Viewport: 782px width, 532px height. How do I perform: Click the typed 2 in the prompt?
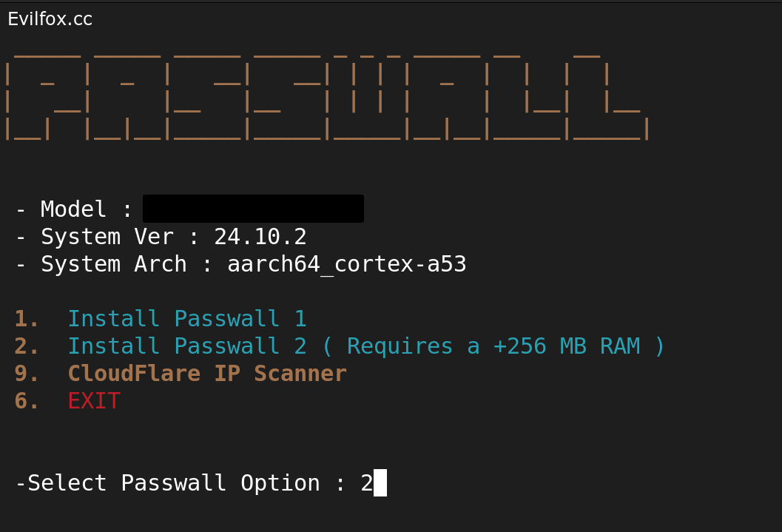(366, 483)
